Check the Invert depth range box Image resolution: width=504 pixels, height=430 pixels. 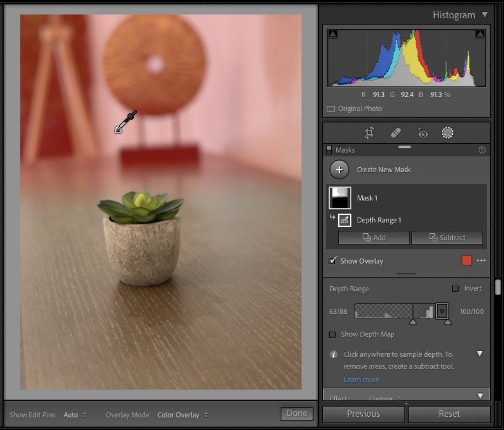[x=455, y=289]
